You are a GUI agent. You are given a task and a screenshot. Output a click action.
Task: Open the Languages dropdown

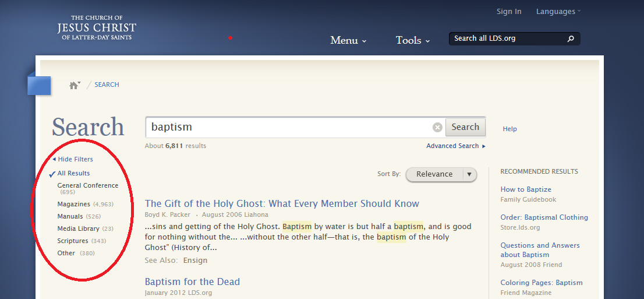coord(558,12)
